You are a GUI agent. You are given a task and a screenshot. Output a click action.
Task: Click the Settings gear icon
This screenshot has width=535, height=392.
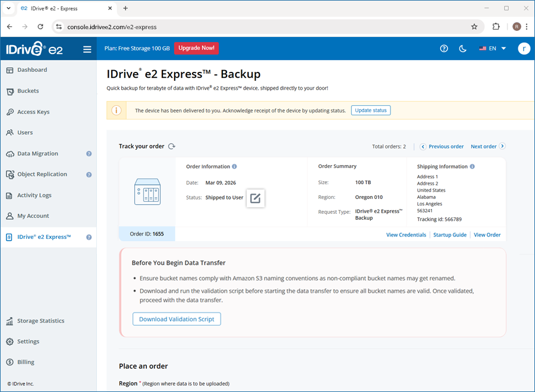(x=10, y=342)
